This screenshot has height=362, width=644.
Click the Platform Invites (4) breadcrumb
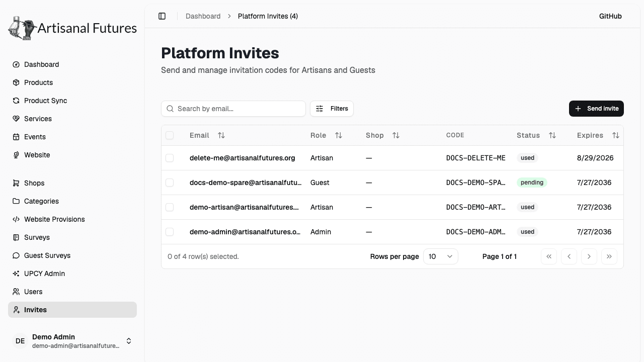(268, 16)
